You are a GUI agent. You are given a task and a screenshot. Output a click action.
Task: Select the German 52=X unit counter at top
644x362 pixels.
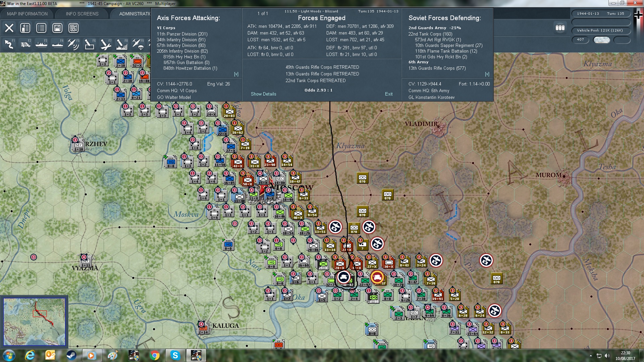point(137,61)
